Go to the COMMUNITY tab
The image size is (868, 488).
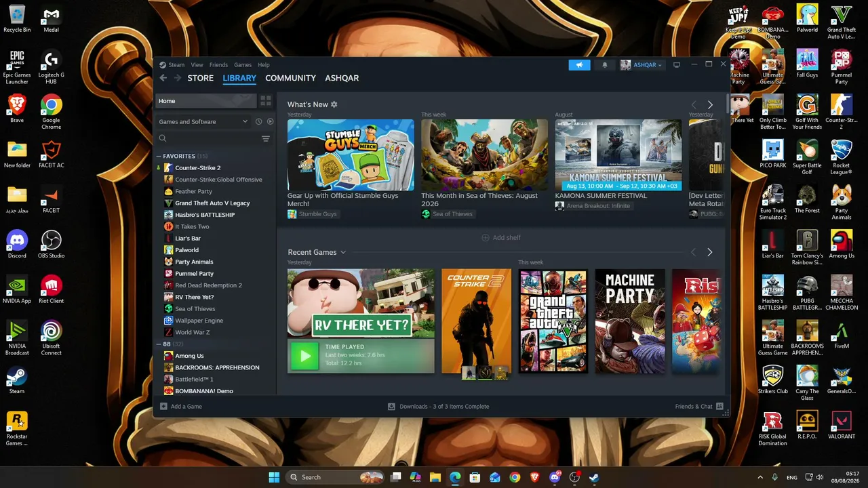click(x=290, y=78)
